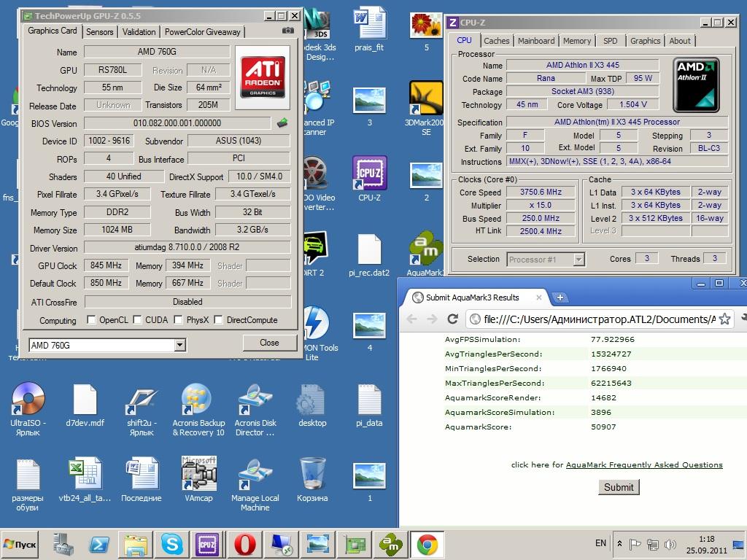Switch to the Caches tab in CPU-Z

coord(496,41)
